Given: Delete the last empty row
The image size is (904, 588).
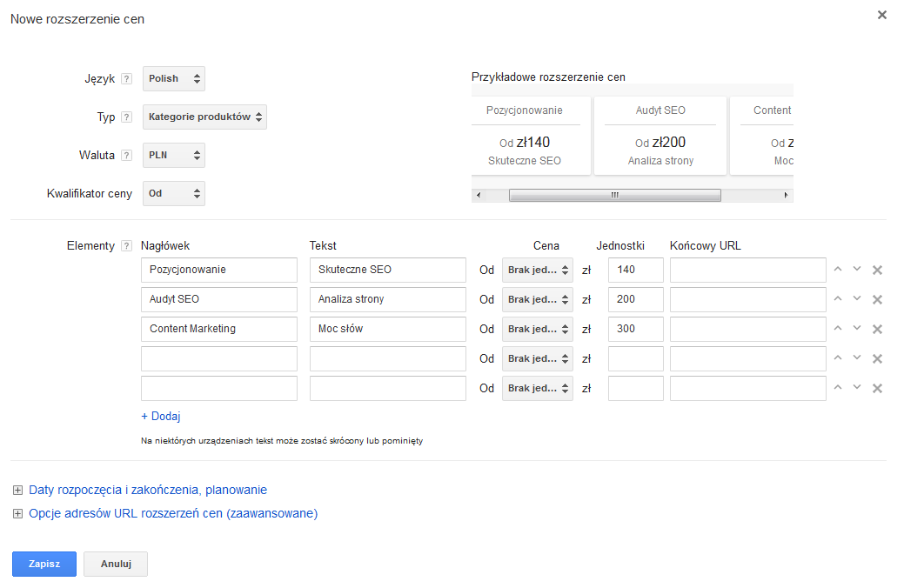Looking at the screenshot, I should (877, 388).
